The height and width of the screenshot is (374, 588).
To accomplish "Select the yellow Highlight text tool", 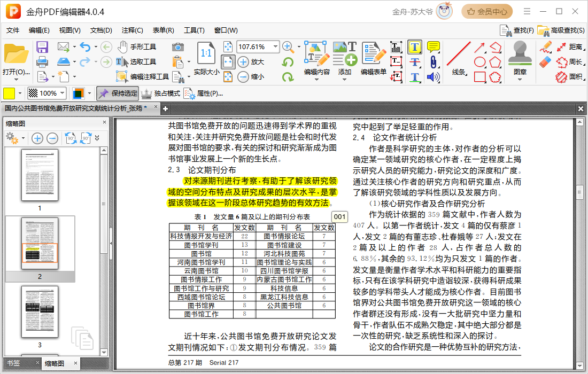I will 414,47.
